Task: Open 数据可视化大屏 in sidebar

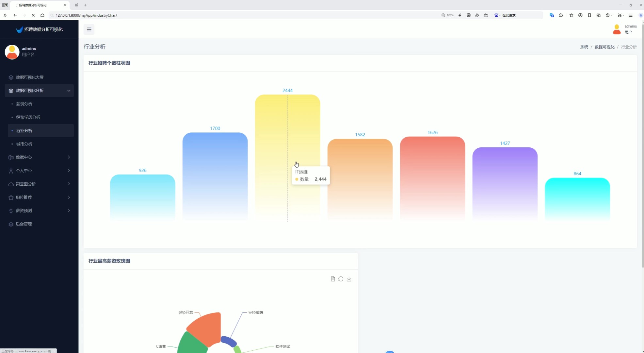Action: (x=30, y=77)
